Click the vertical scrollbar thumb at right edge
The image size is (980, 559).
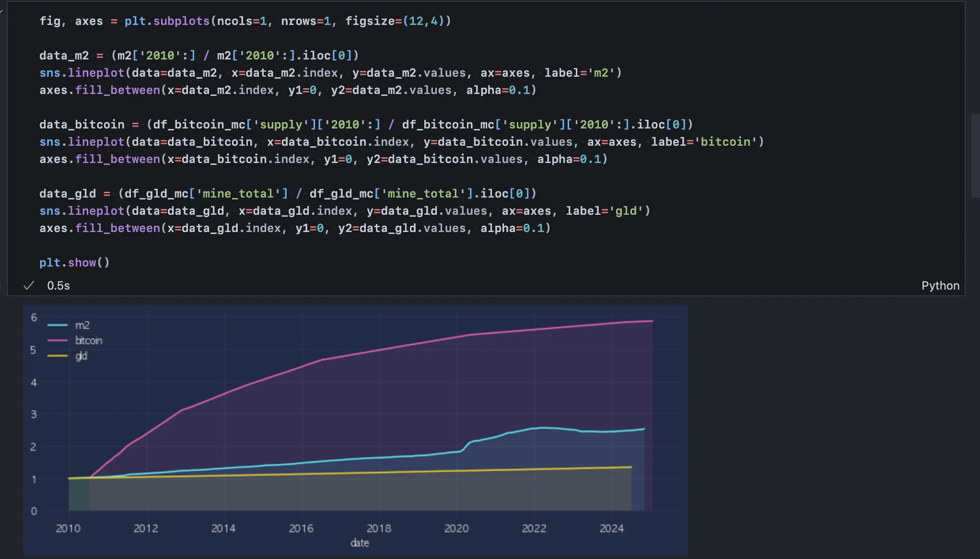click(975, 156)
